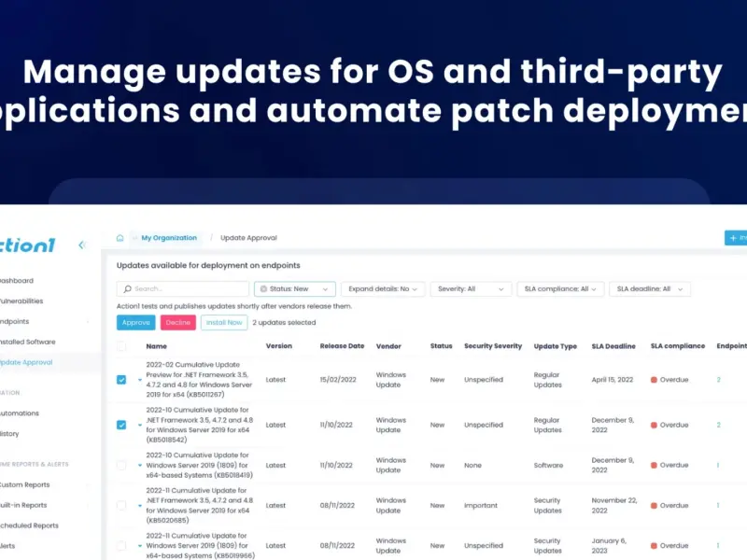Expand details of the KB5018542 row
The width and height of the screenshot is (747, 560).
(x=139, y=426)
